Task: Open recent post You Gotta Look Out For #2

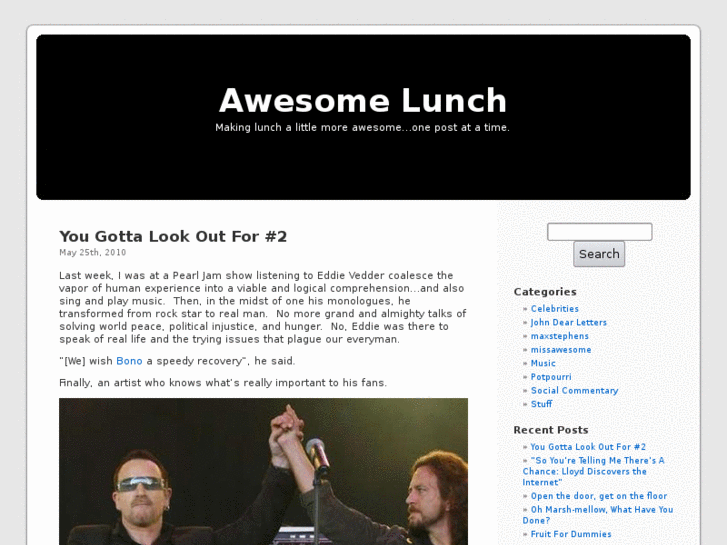Action: [x=588, y=447]
